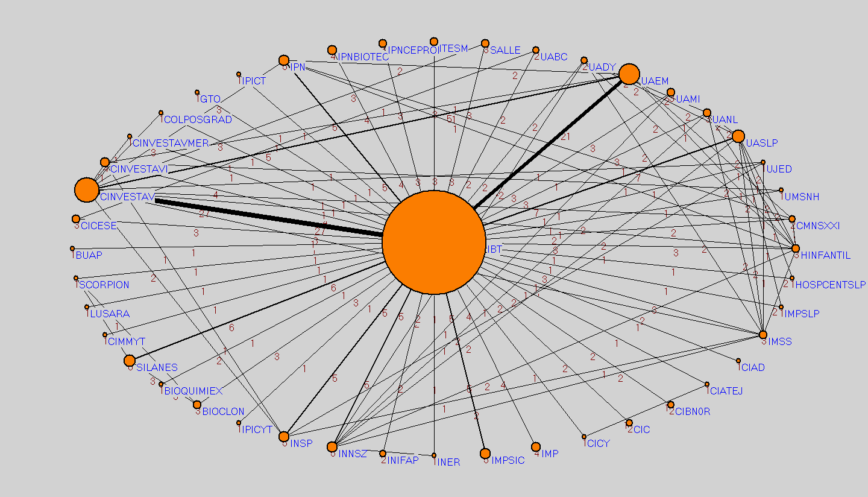The height and width of the screenshot is (497, 868).
Task: Click the IMPSIC node circle
Action: pyautogui.click(x=485, y=454)
